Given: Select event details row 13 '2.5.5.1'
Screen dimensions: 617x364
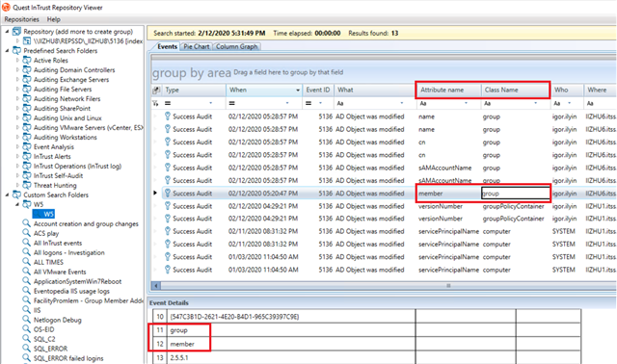Looking at the screenshot, I should (366, 357).
